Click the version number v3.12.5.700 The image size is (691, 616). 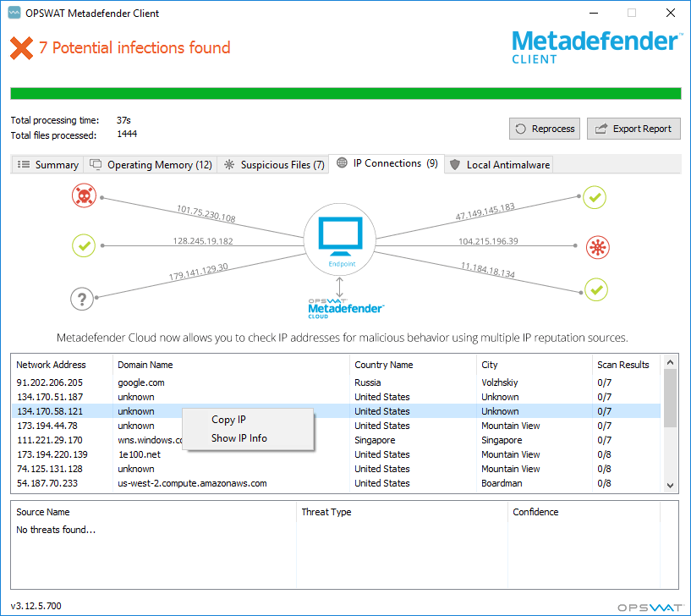click(x=36, y=606)
